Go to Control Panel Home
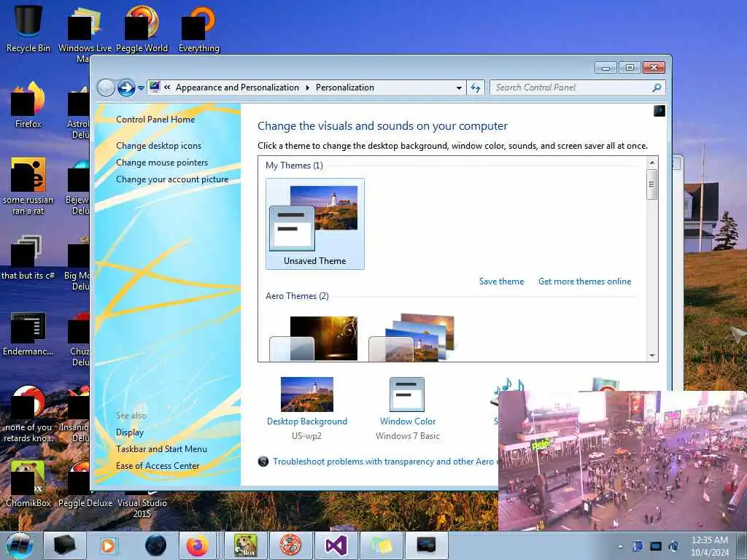 click(x=155, y=120)
